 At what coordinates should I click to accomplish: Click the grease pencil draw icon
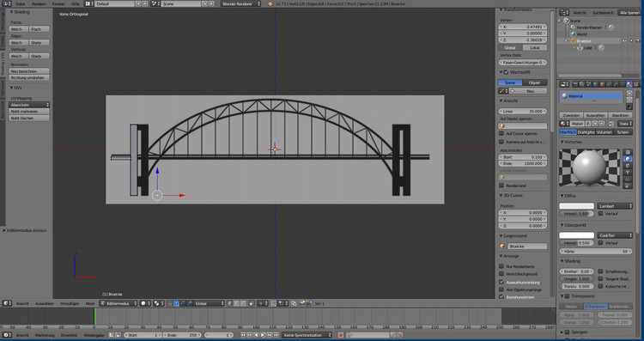(x=502, y=91)
